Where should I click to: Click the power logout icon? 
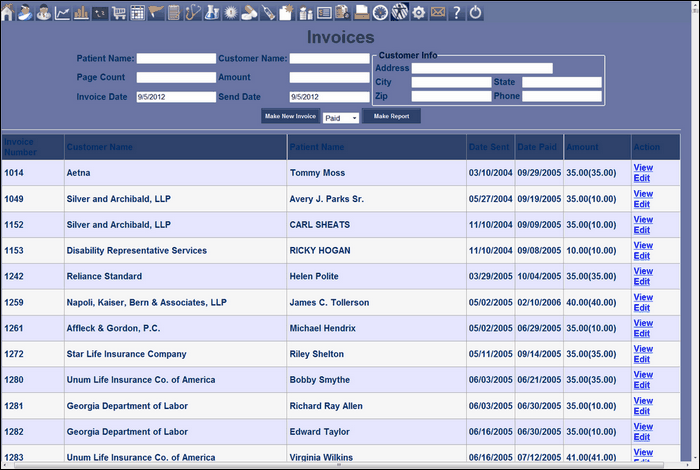475,12
